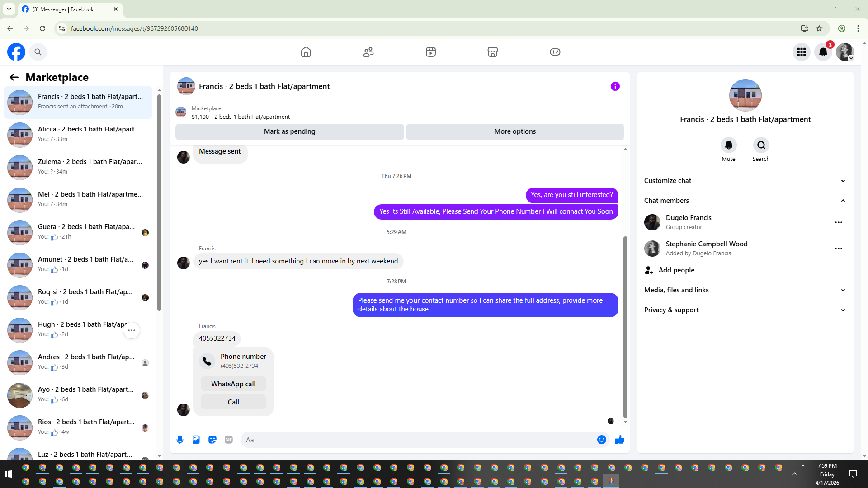Click the voice clip microphone icon
This screenshot has width=868, height=488.
(180, 440)
